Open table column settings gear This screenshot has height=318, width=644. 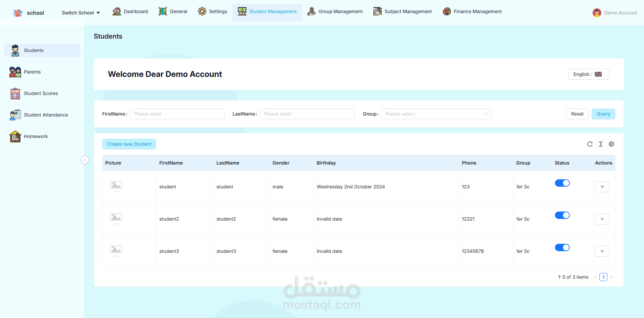611,144
